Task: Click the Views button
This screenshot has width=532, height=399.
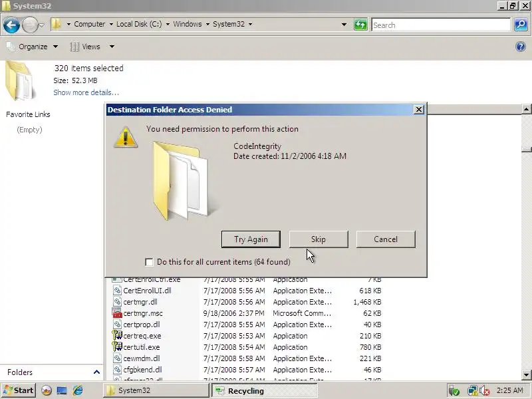Action: (86, 47)
